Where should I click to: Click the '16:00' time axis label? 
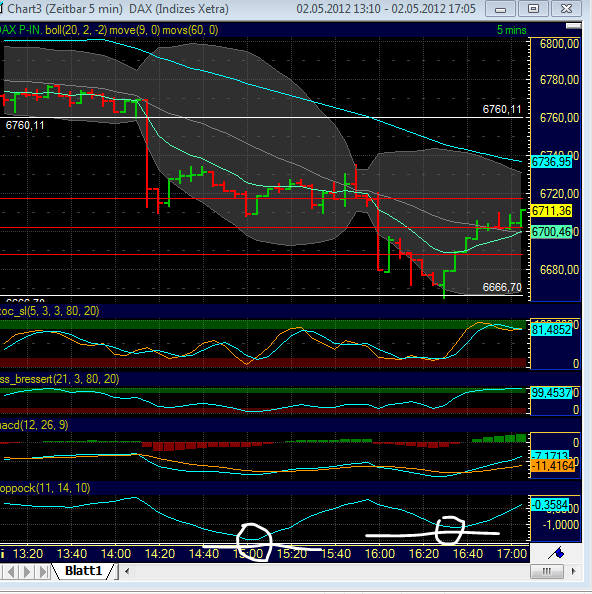[x=380, y=554]
